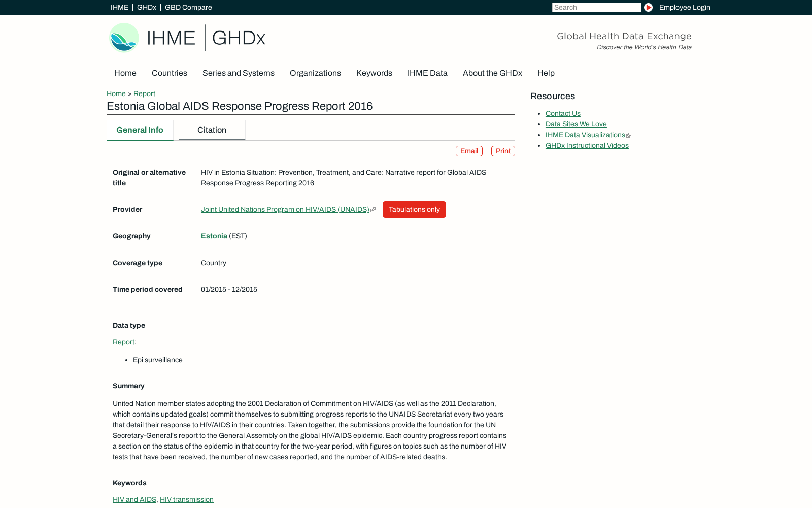Click the 'Global Health Data Exchange' tagline

tap(624, 36)
